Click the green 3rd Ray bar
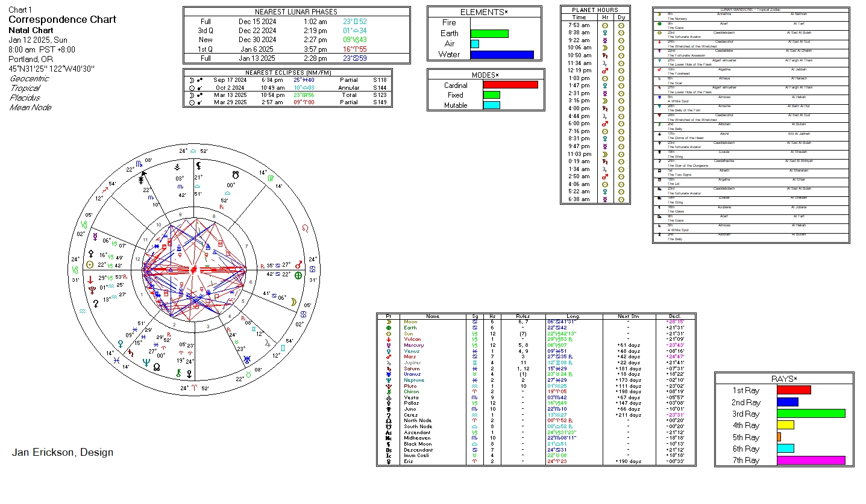This screenshot has height=504, width=866. pyautogui.click(x=811, y=414)
